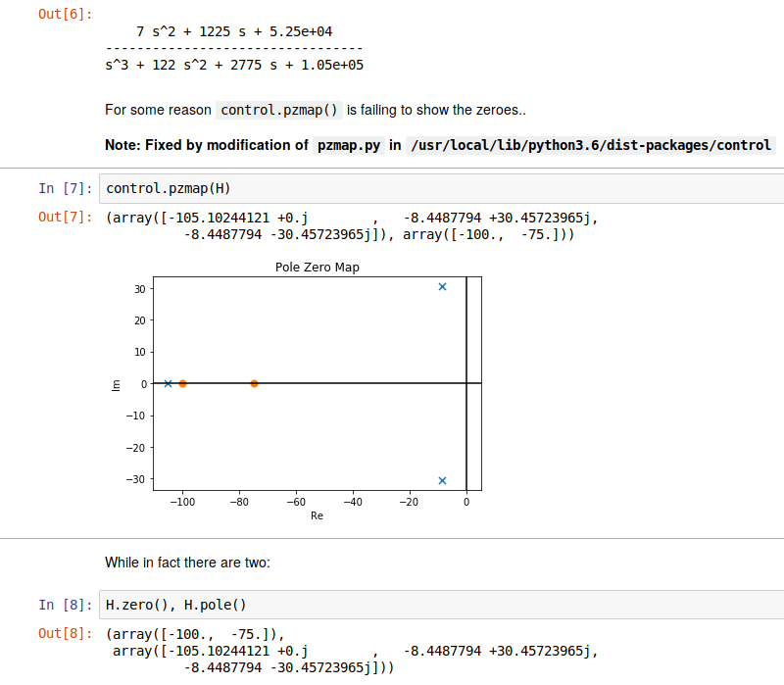This screenshot has height=685, width=784.
Task: Click the 'Pole Zero Map' plot title
Action: tap(318, 267)
